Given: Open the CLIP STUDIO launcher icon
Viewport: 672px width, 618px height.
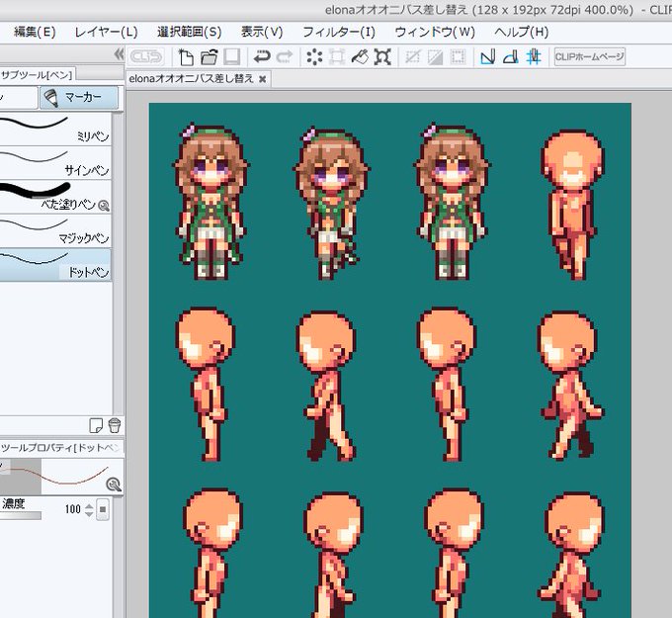Looking at the screenshot, I should coord(146,56).
